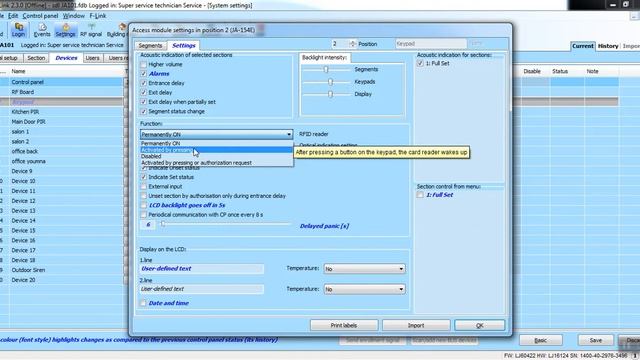Screen dimensions: 640x360
Task: Click the Position number stepper
Action: (353, 44)
